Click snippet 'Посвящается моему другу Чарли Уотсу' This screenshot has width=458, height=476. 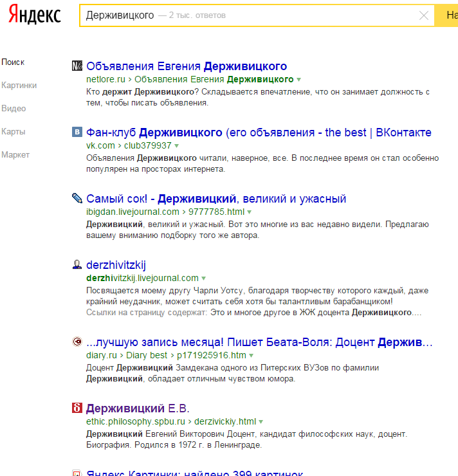[x=166, y=290]
